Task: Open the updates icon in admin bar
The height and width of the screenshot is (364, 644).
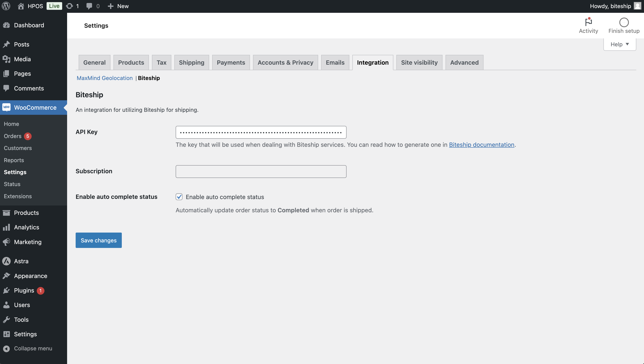Action: click(70, 6)
